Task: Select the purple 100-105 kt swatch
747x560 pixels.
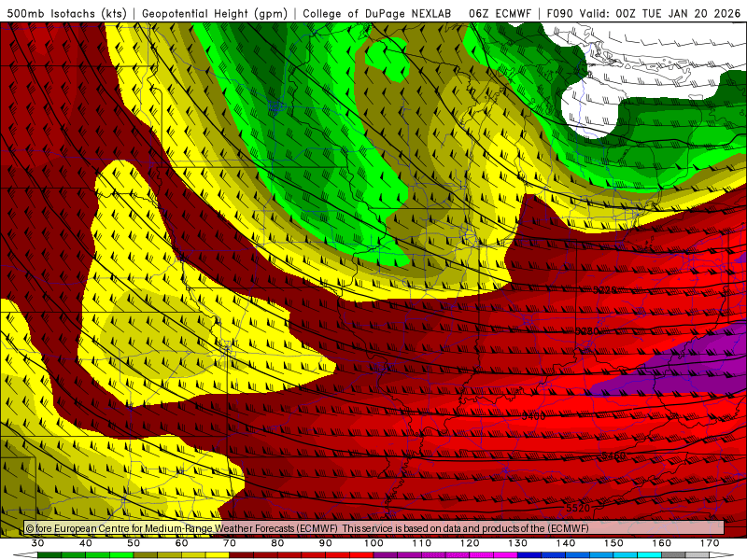Action: [386, 555]
